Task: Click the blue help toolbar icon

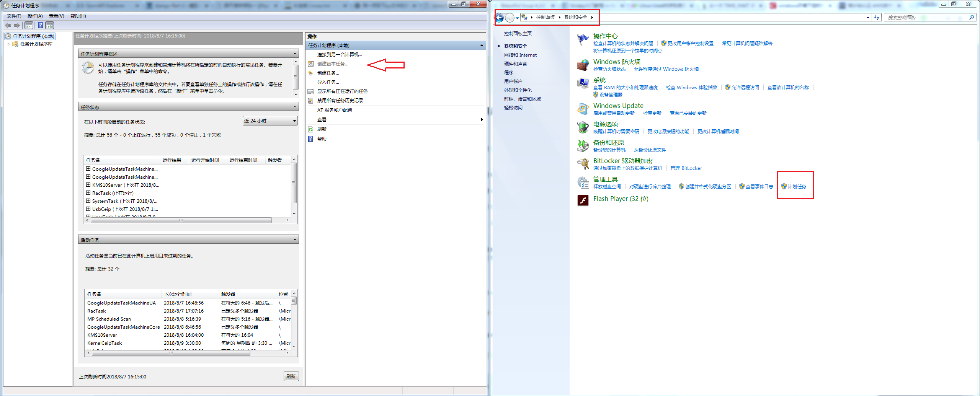Action: (40, 25)
